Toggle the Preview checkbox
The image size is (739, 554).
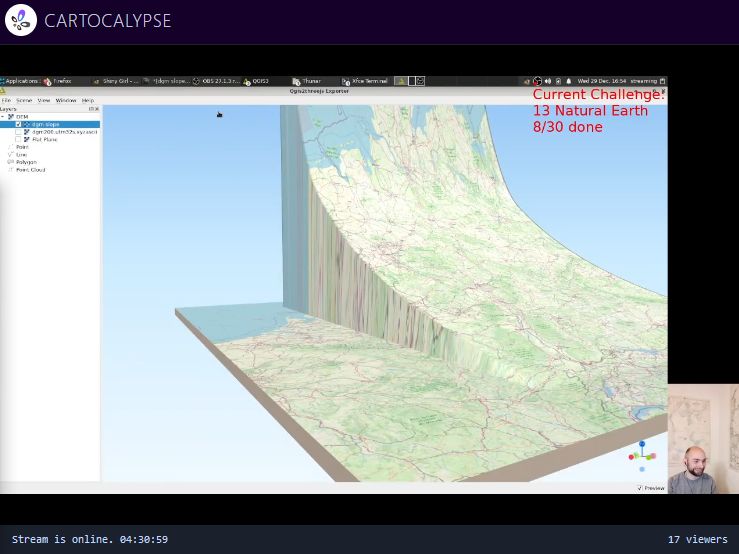640,488
